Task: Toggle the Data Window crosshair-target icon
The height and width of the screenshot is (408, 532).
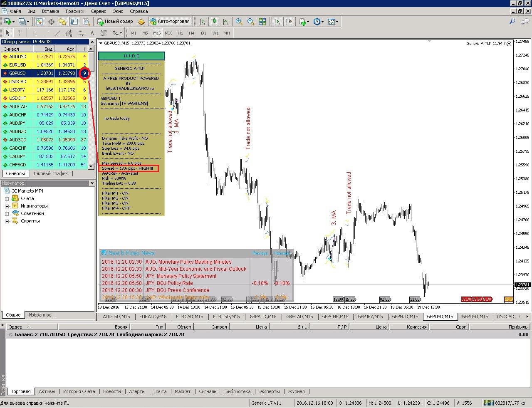Action: pos(51,22)
